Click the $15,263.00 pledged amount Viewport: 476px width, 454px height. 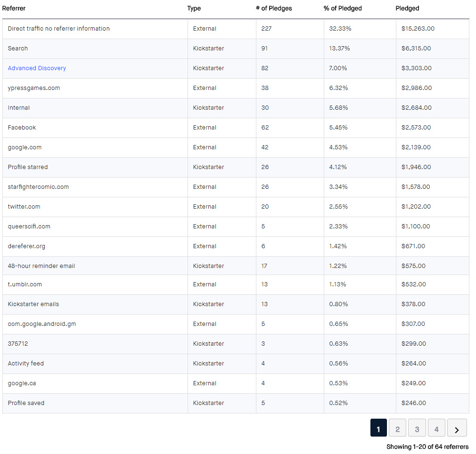click(x=418, y=29)
